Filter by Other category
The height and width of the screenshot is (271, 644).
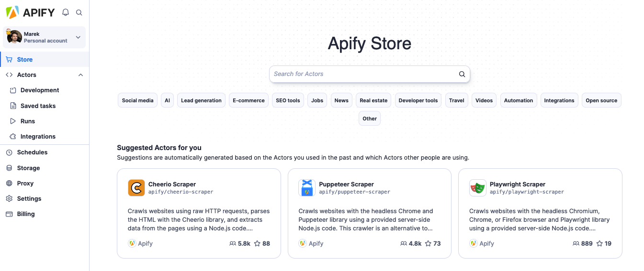tap(370, 119)
